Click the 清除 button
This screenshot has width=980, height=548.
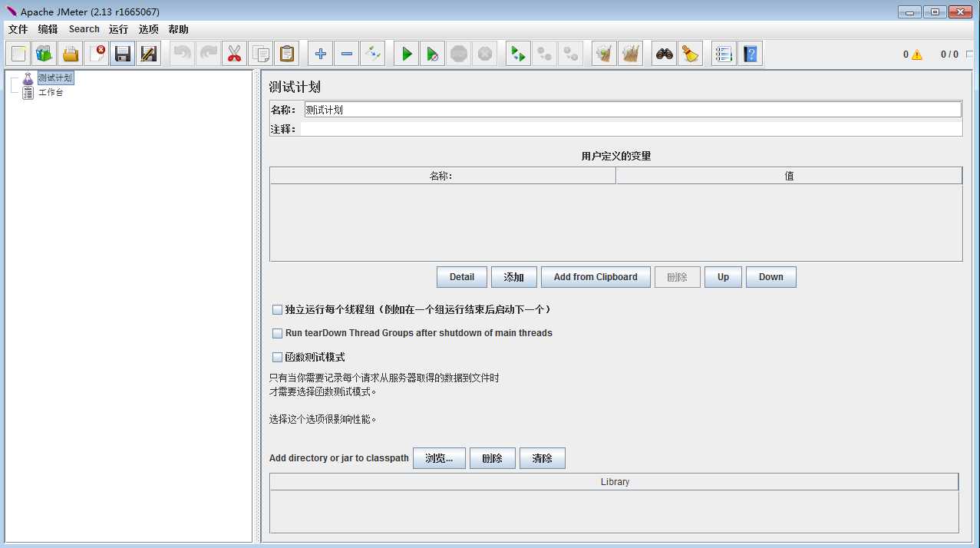click(543, 458)
